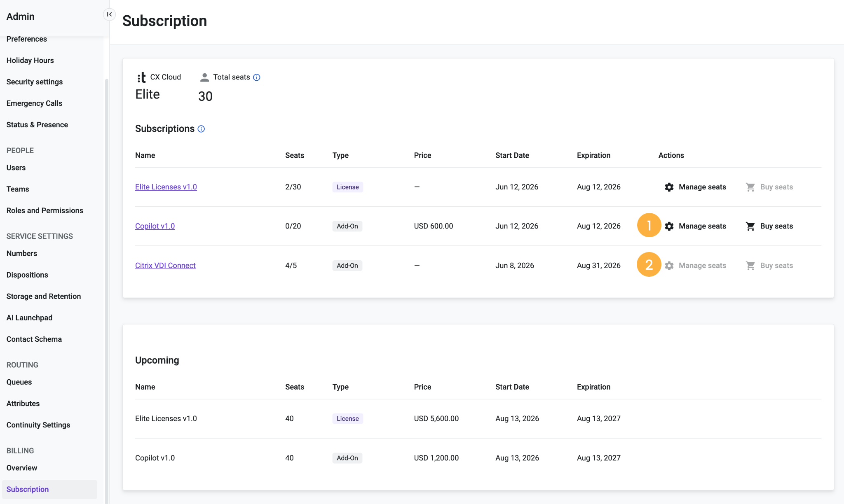This screenshot has width=844, height=504.
Task: Open the Citrix VDI Connect link
Action: (x=165, y=266)
